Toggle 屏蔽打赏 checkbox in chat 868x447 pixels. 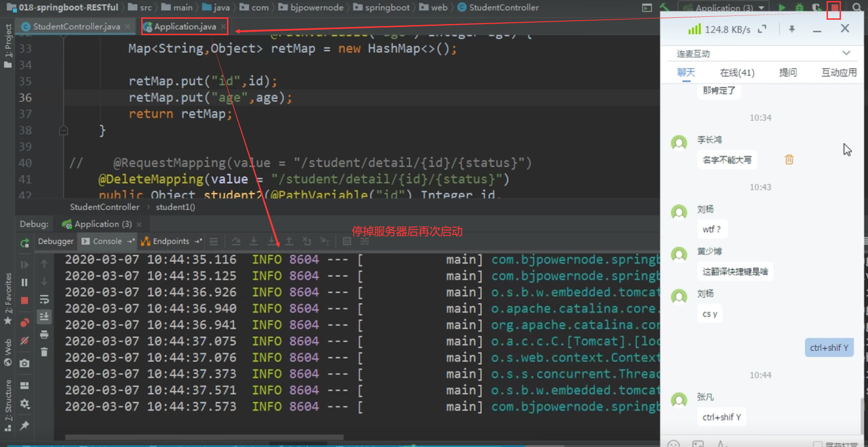pyautogui.click(x=817, y=445)
